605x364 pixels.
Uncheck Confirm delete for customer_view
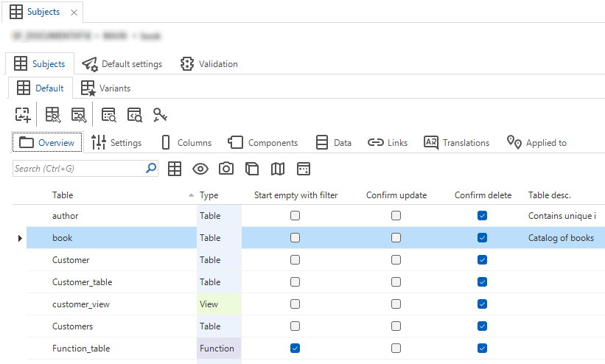point(482,304)
